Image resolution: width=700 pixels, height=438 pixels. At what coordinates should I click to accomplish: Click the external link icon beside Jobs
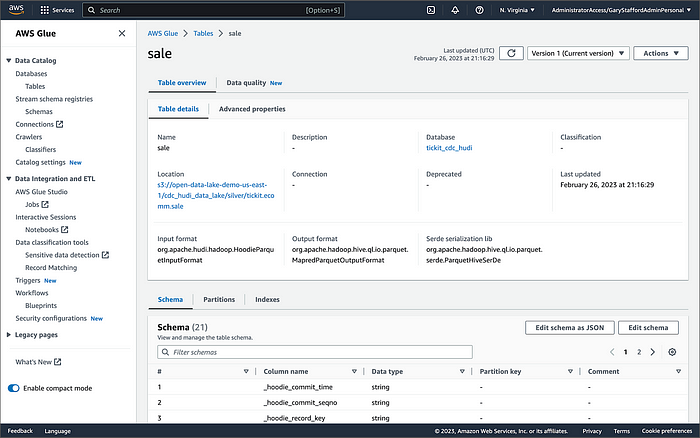click(45, 204)
